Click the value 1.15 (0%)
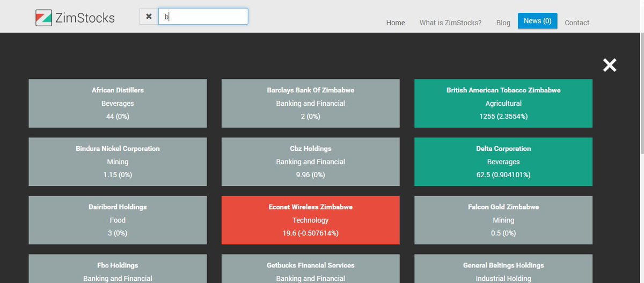 pyautogui.click(x=118, y=175)
